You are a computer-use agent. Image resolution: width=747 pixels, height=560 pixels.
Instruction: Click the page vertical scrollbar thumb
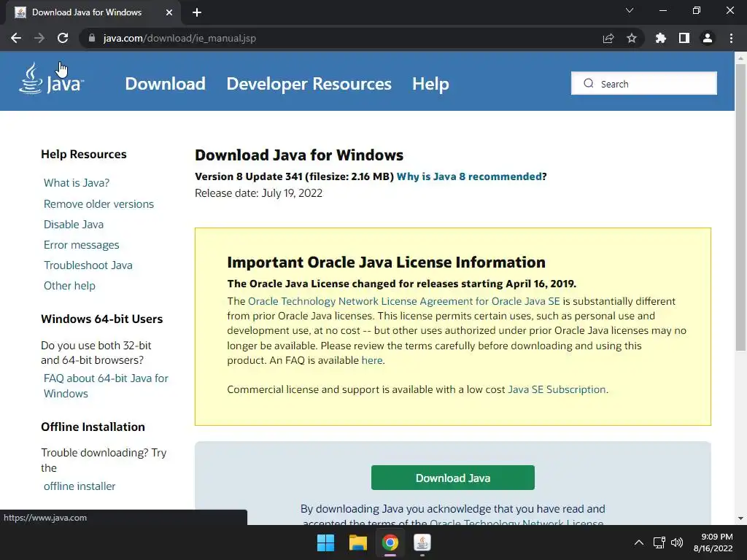tap(740, 207)
